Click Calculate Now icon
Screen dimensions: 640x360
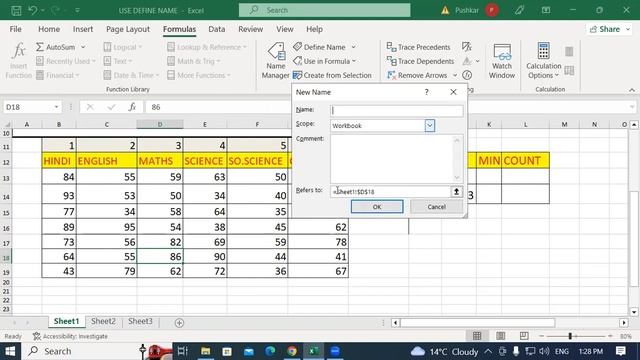click(x=569, y=51)
